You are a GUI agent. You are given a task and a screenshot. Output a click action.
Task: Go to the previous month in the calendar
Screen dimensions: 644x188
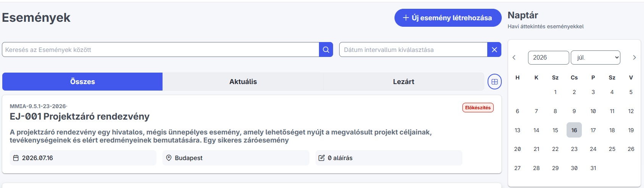click(514, 58)
